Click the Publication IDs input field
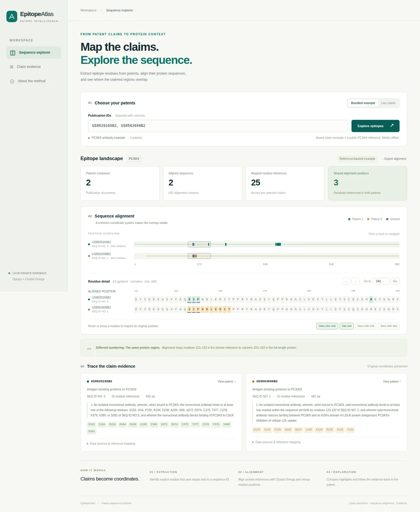 (x=218, y=126)
